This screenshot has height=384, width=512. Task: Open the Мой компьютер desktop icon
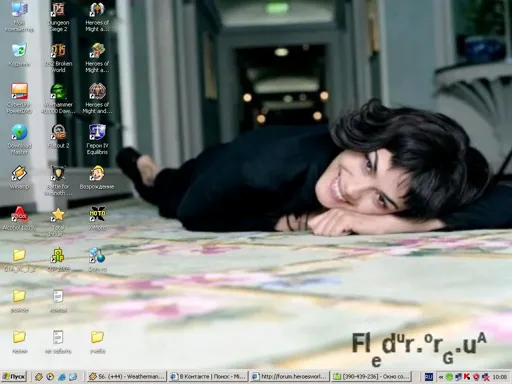pos(19,16)
